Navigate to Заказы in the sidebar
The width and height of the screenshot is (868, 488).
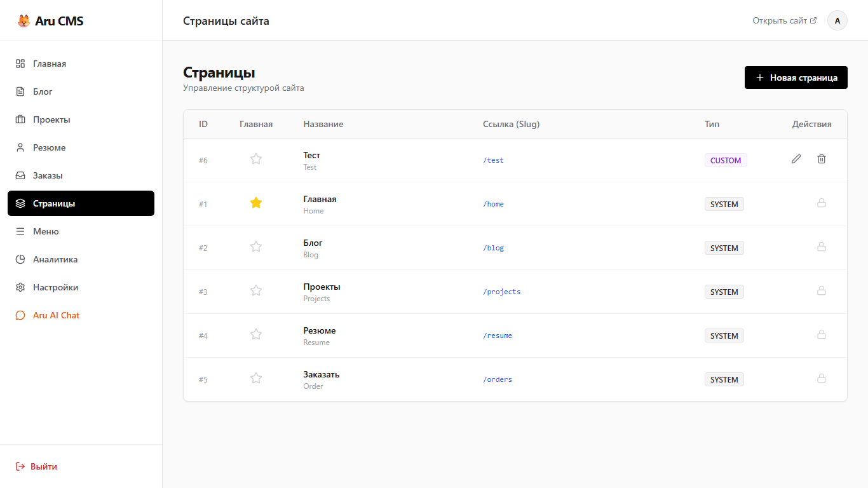(x=48, y=175)
